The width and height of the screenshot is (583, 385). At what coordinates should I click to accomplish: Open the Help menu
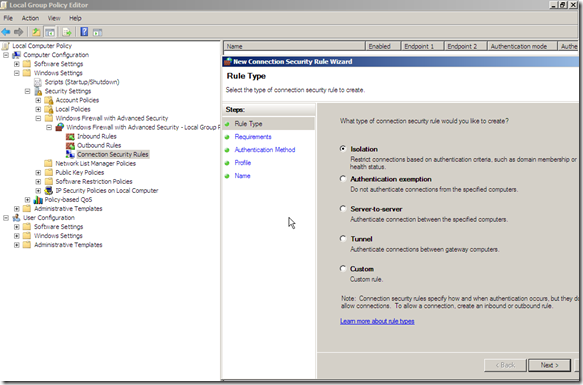[75, 18]
